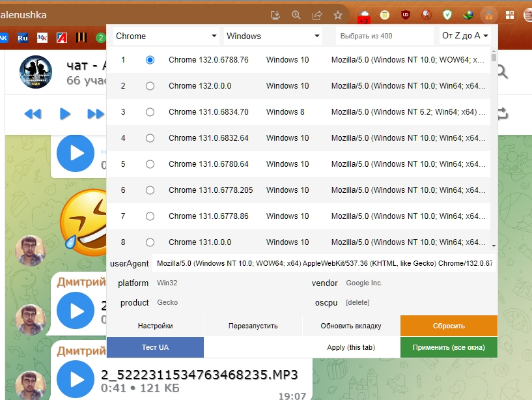The width and height of the screenshot is (532, 400).
Task: Open the red A bookmark
Action: point(62,38)
